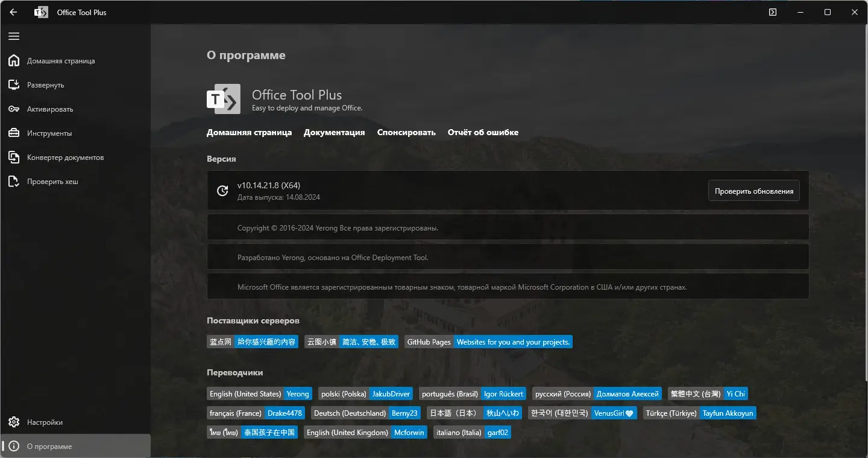Click the Поставщики серверов heading

pyautogui.click(x=253, y=320)
